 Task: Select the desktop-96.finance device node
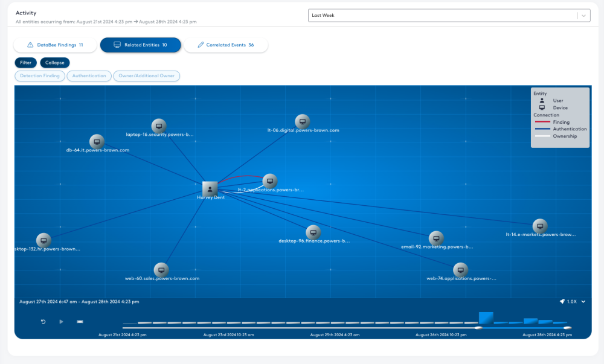[x=313, y=232]
